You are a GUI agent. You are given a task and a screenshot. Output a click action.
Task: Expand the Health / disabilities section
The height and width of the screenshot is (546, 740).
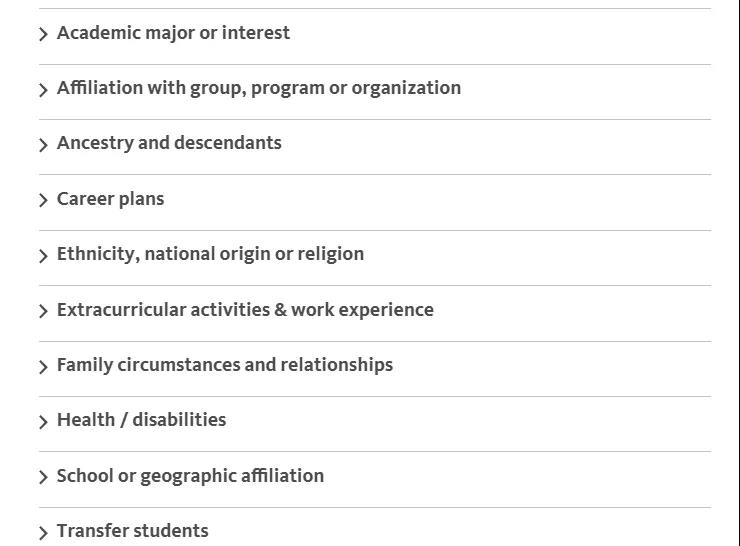pyautogui.click(x=141, y=420)
